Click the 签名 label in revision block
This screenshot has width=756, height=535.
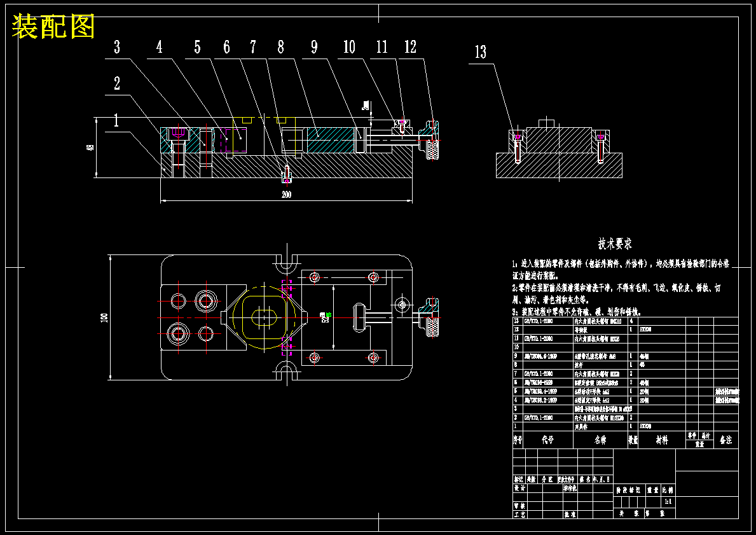(x=586, y=480)
